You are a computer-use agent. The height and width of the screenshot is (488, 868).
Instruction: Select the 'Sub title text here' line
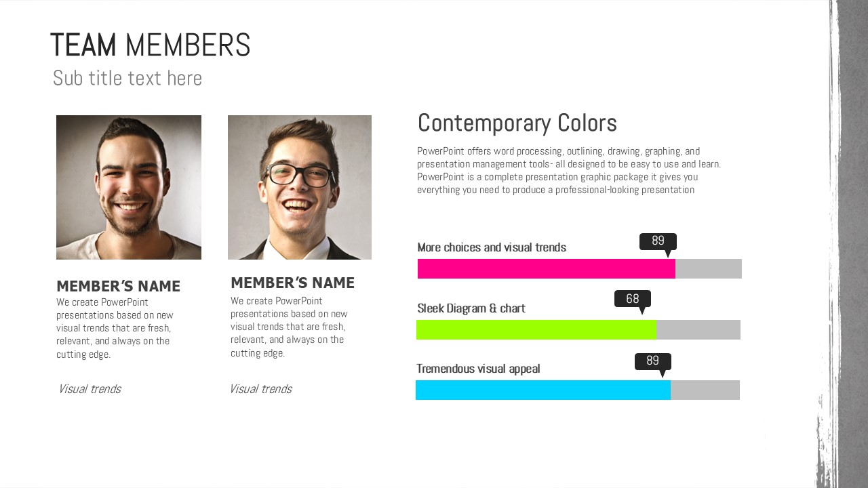click(127, 78)
